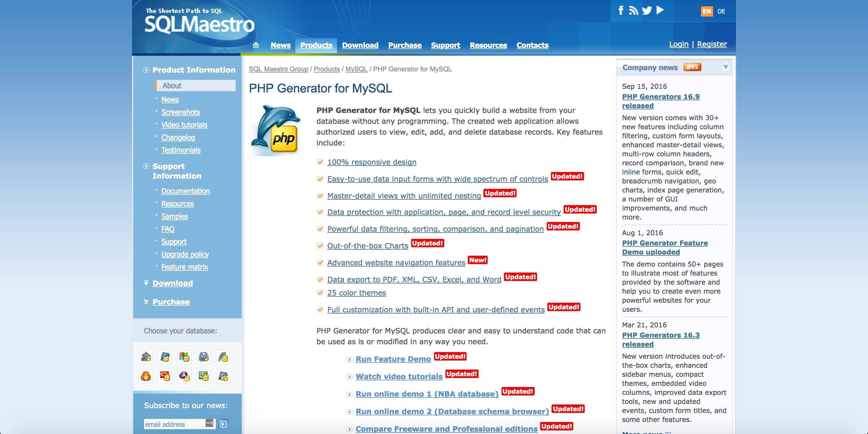Collapse the Company news panel arrow

pyautogui.click(x=725, y=67)
